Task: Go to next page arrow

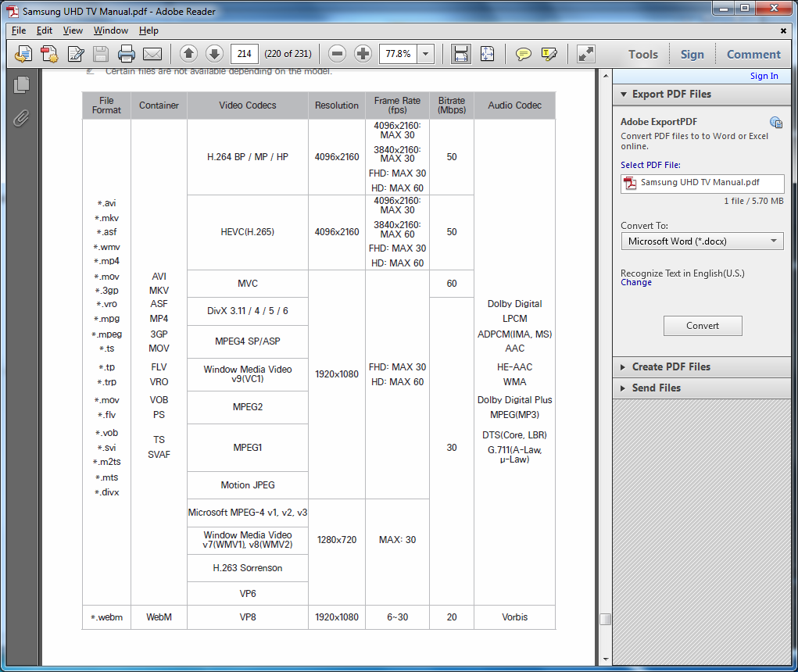Action: [x=214, y=54]
